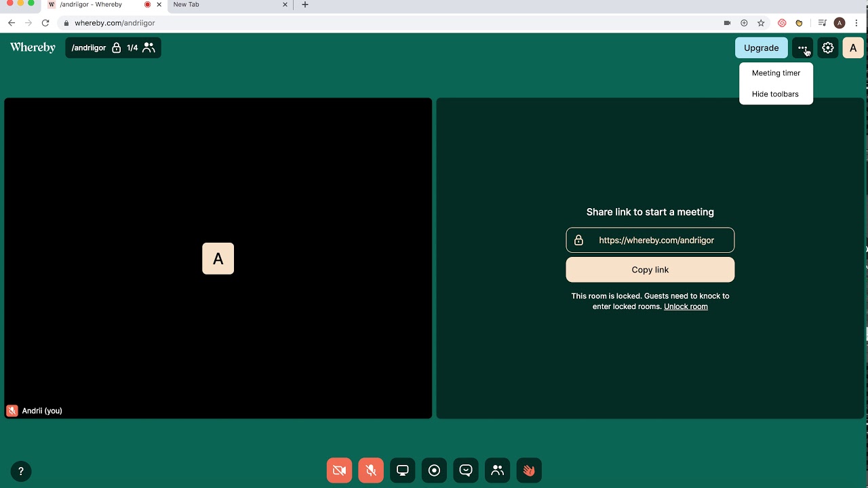Click the Chrome profile avatar A
Viewport: 868px width, 488px height.
pyautogui.click(x=840, y=23)
